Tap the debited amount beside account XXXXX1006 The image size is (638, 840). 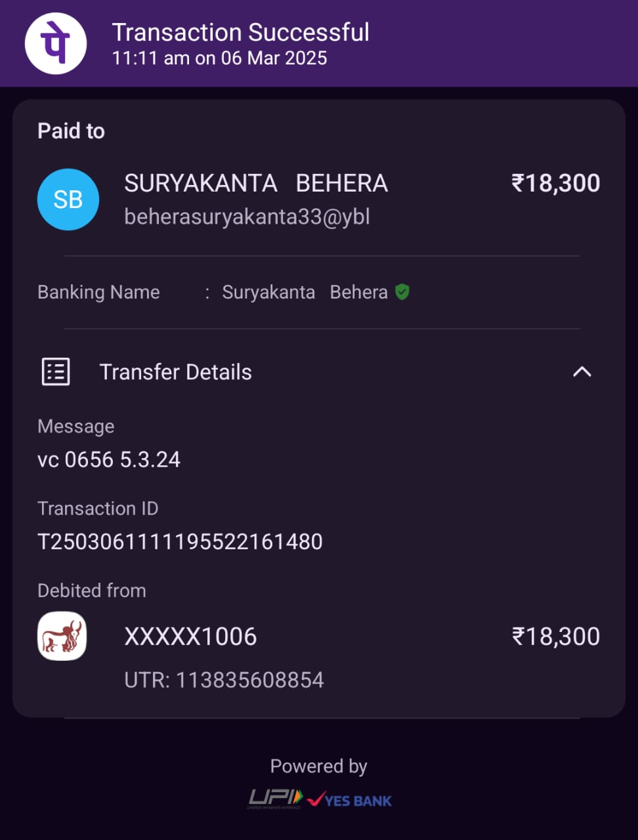click(x=555, y=637)
